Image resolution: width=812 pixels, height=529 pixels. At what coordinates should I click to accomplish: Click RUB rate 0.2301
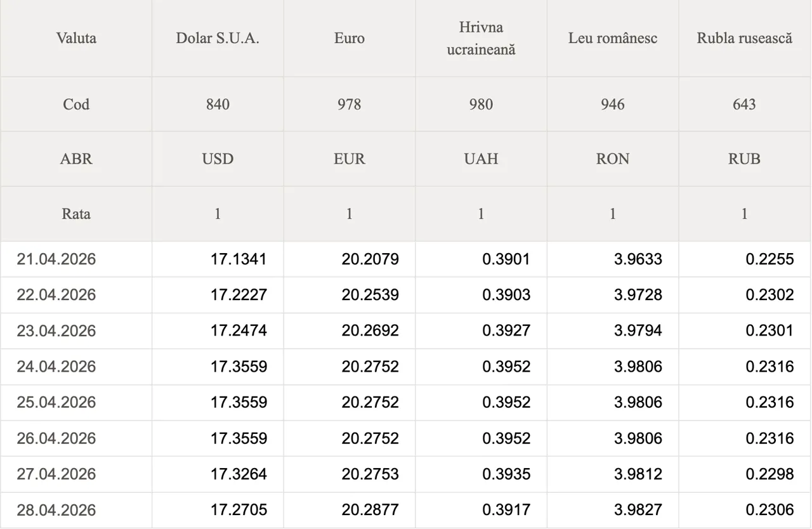click(769, 330)
